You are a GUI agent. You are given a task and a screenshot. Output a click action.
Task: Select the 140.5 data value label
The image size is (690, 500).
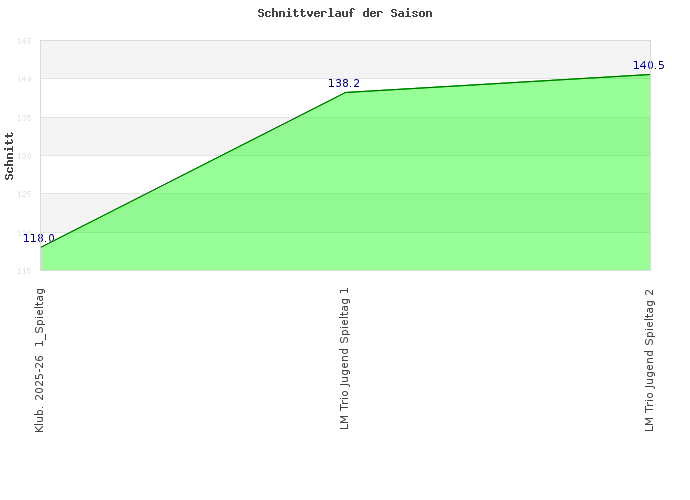[648, 65]
